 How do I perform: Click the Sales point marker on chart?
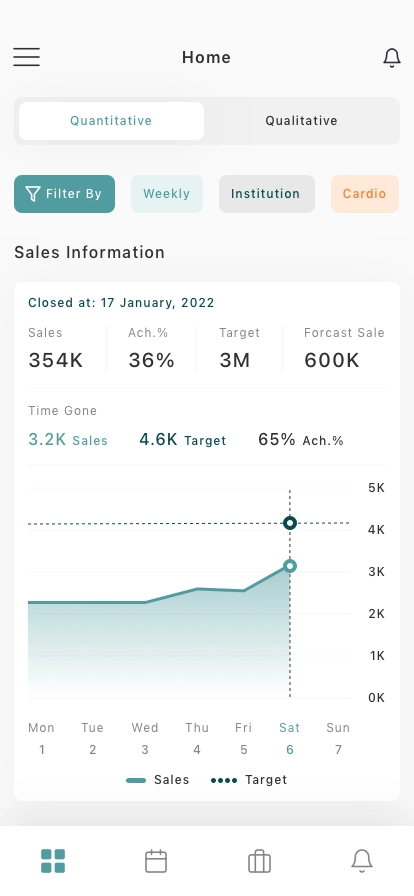(290, 566)
